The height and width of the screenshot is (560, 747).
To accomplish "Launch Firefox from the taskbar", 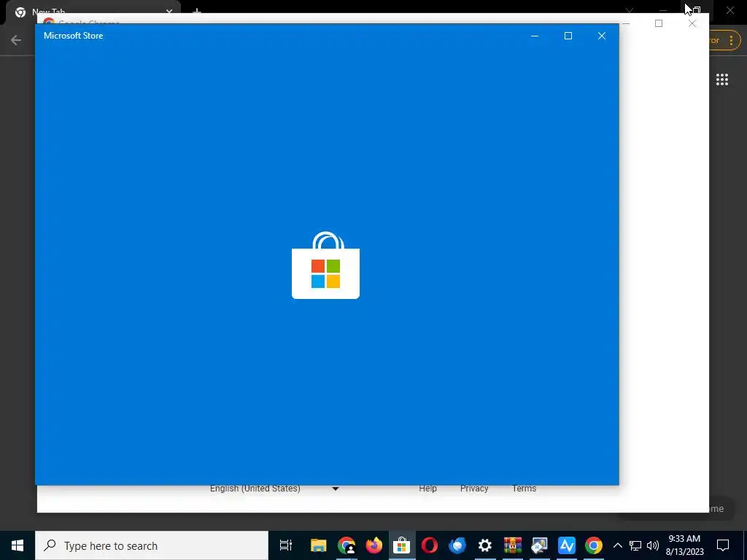I will tap(374, 545).
